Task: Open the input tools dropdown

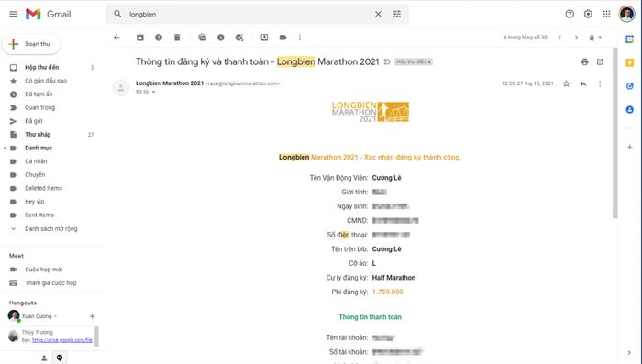Action: [595, 38]
